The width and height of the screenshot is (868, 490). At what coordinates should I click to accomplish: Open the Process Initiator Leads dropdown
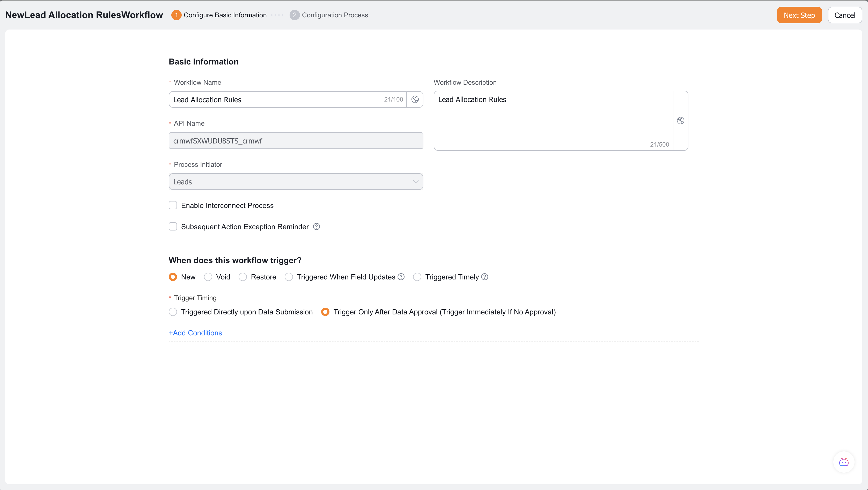(x=296, y=182)
